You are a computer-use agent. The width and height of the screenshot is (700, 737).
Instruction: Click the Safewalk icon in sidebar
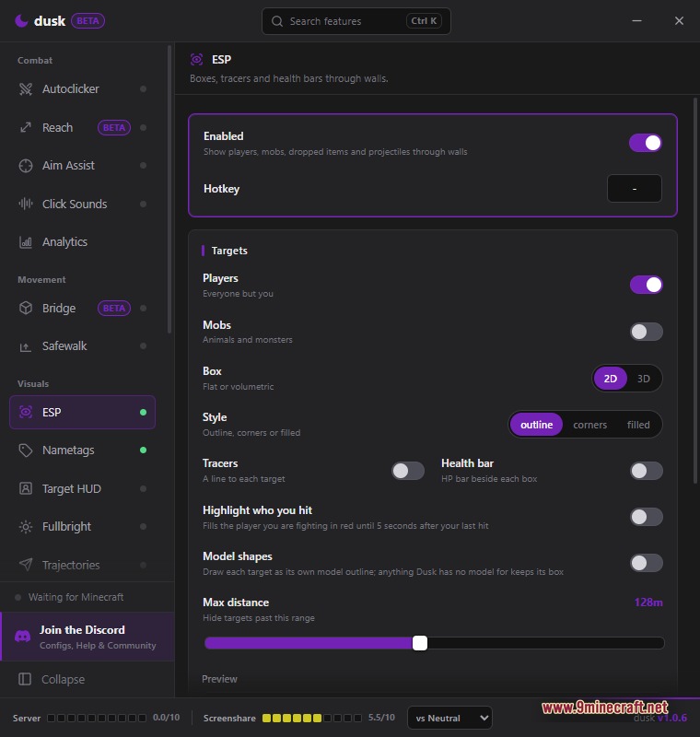tap(26, 346)
